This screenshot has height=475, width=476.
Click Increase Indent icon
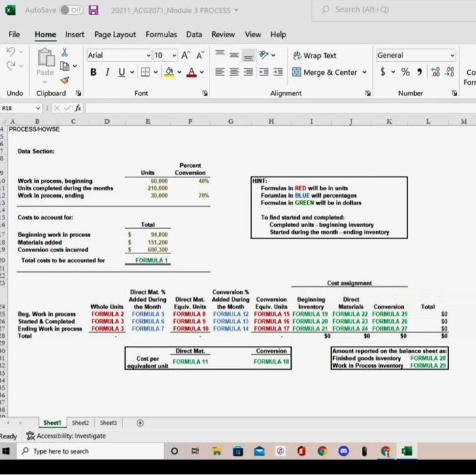[x=277, y=72]
